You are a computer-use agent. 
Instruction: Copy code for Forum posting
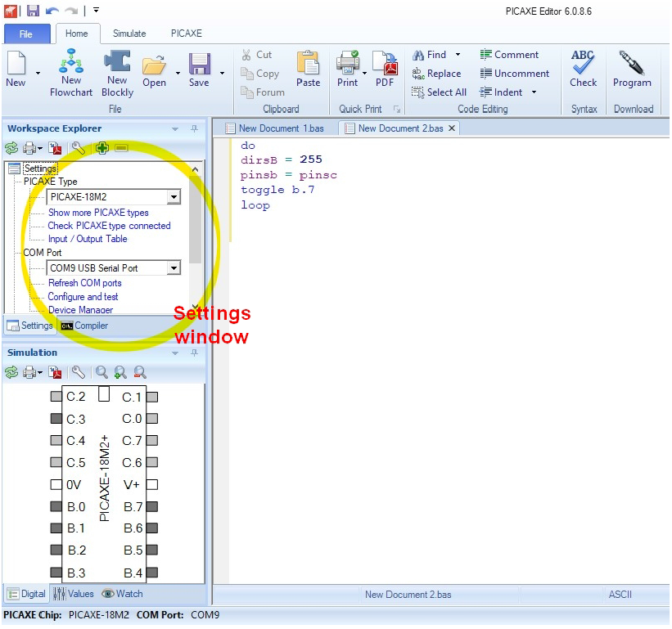click(x=262, y=92)
